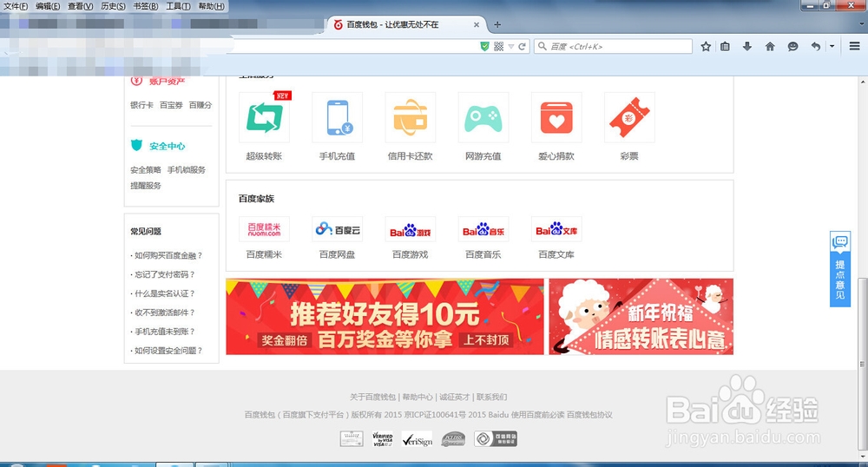Viewport: 868px width, 467px height.
Task: Click the 推荐好友得10元 banner
Action: (x=385, y=317)
